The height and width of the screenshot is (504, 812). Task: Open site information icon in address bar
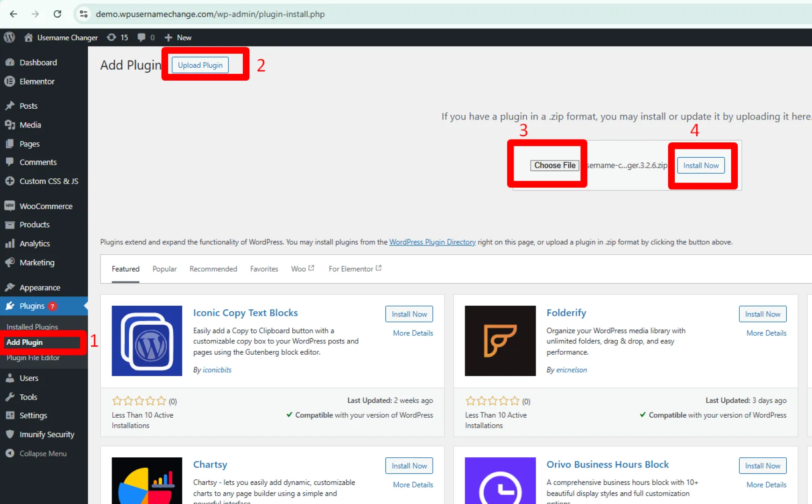[x=84, y=14]
